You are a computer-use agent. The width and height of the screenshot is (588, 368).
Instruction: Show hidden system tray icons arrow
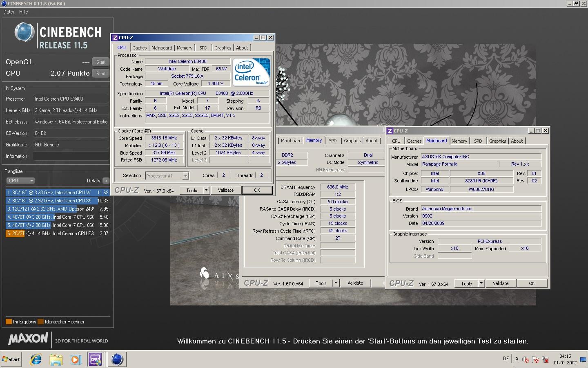tap(517, 359)
